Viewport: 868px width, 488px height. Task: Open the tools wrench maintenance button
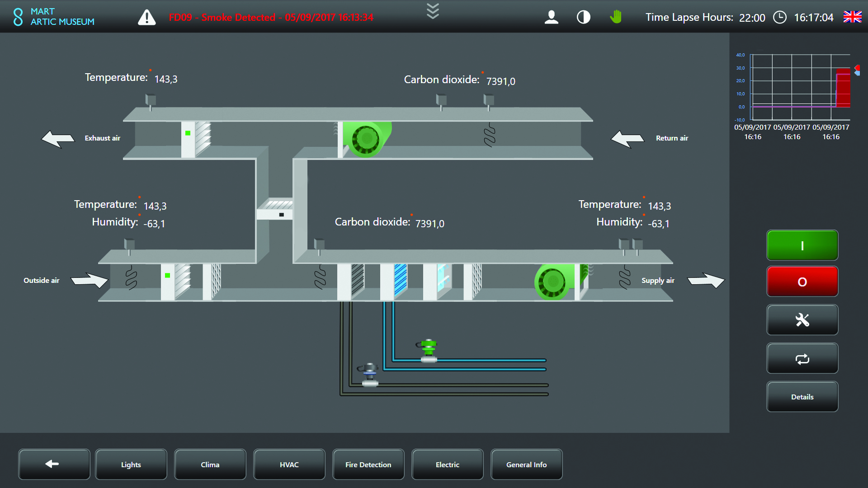pos(802,320)
